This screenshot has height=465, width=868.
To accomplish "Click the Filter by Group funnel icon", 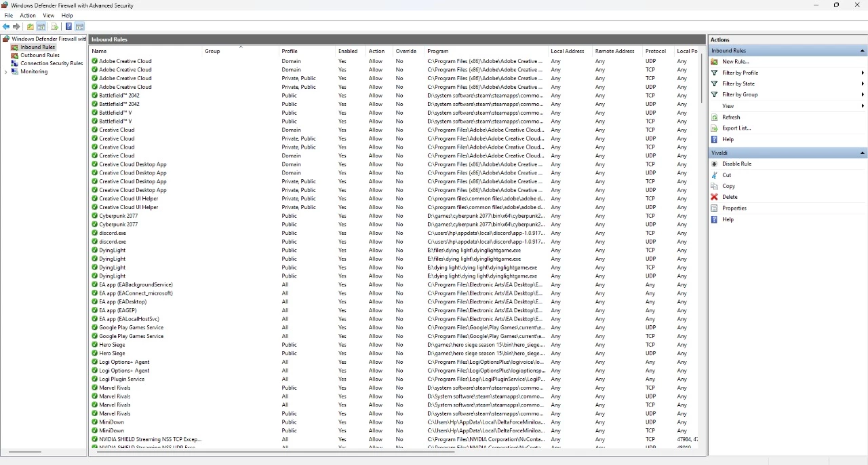I will coord(714,94).
